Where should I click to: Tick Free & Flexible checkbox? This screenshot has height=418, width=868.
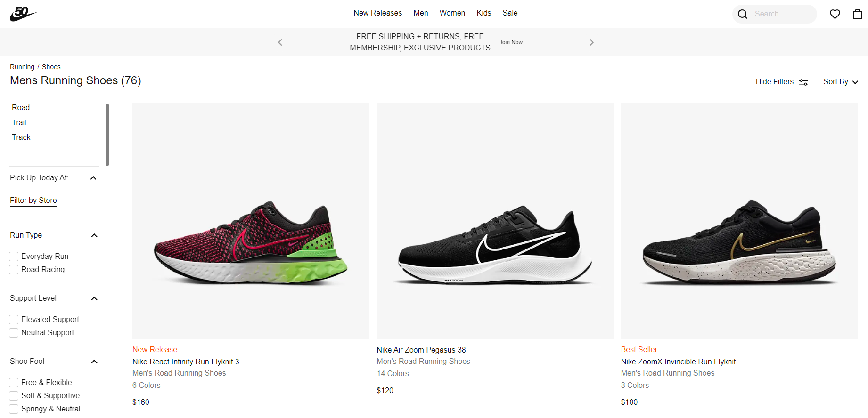click(x=14, y=383)
